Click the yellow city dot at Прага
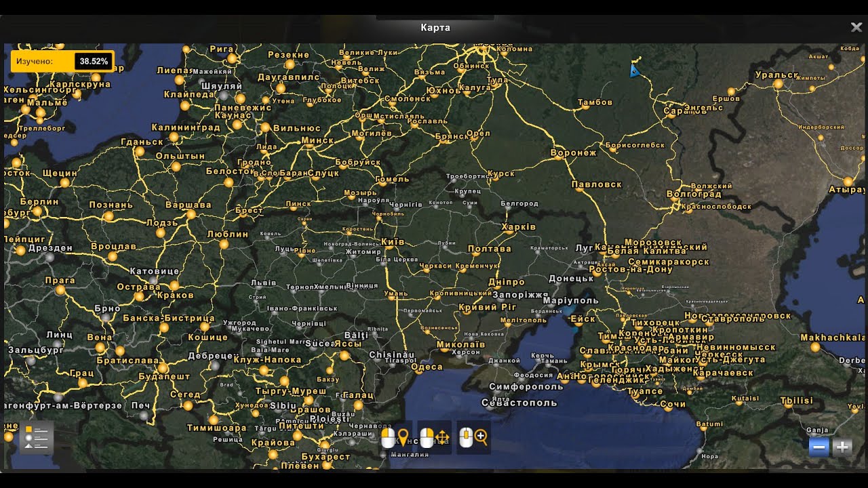The width and height of the screenshot is (868, 488). (60, 290)
